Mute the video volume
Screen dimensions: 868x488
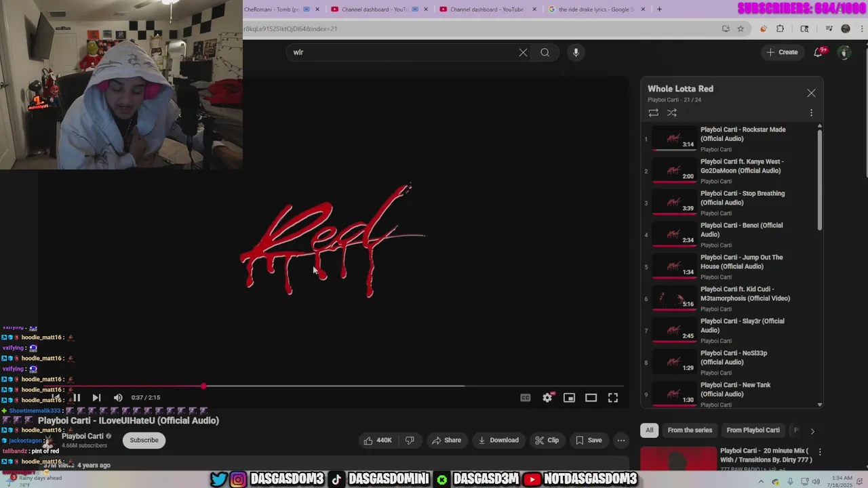pos(118,398)
